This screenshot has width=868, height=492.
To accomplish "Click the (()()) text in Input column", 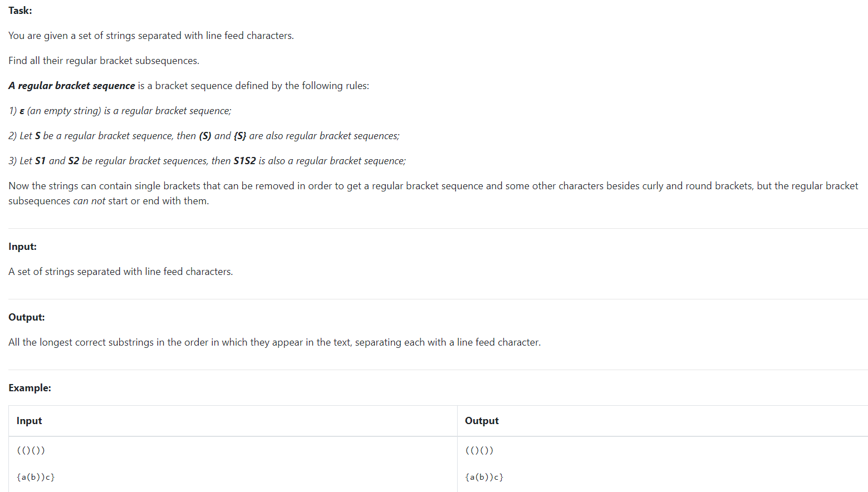I will pos(31,450).
